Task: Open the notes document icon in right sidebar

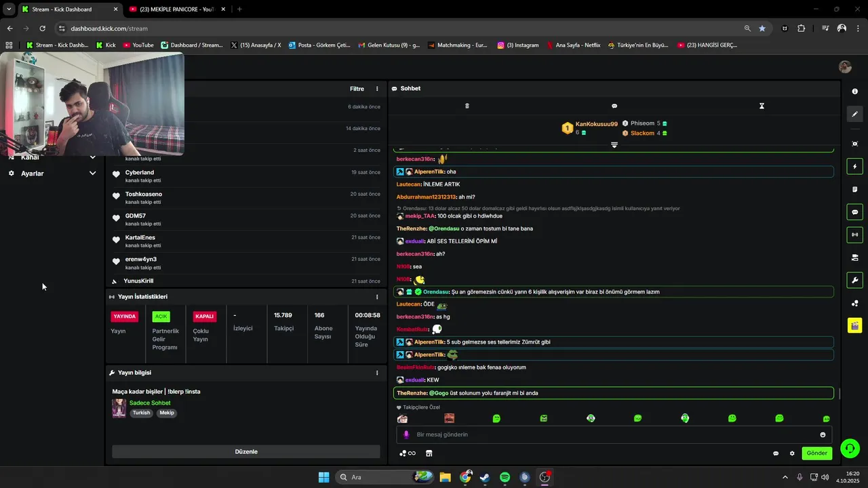Action: point(854,189)
